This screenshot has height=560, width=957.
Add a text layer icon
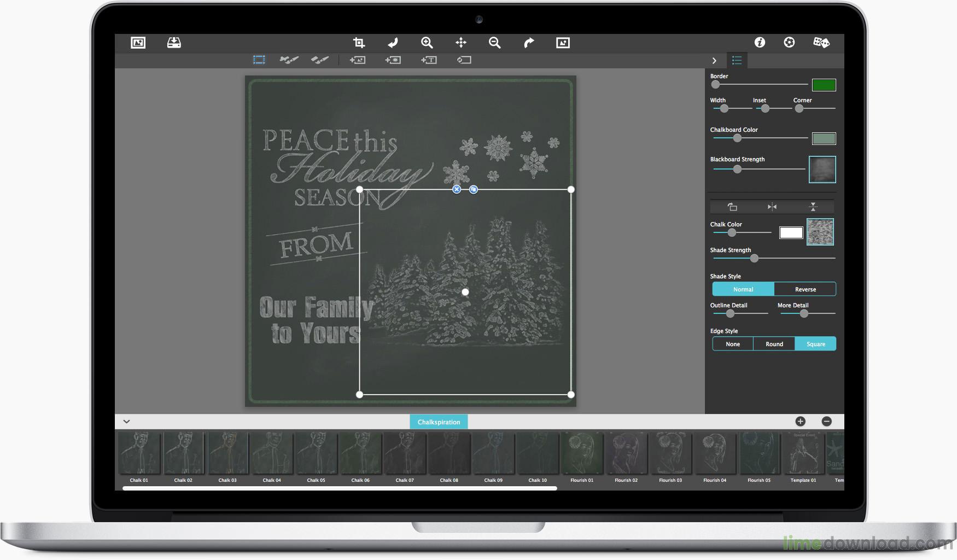pyautogui.click(x=429, y=60)
